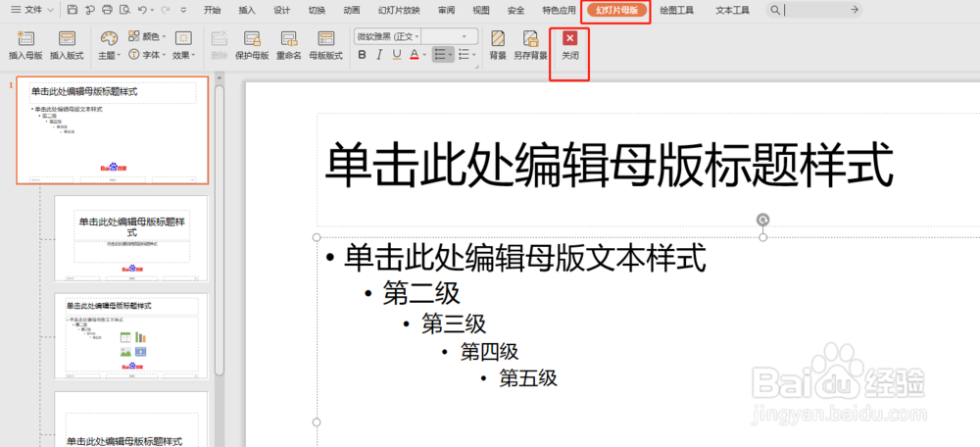Screen dimensions: 980x447
Task: Expand customize quick access toolbar arrow
Action: point(182,10)
